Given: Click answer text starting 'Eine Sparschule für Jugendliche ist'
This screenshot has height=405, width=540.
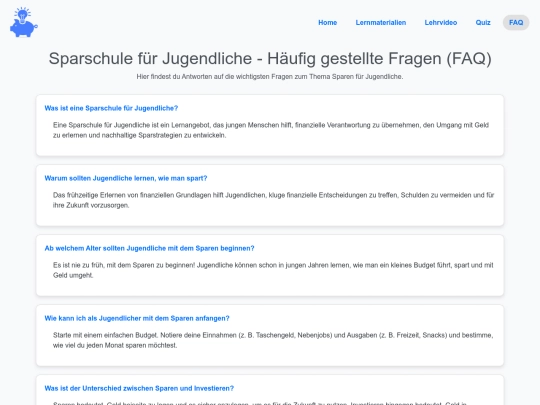Looking at the screenshot, I should [271, 130].
